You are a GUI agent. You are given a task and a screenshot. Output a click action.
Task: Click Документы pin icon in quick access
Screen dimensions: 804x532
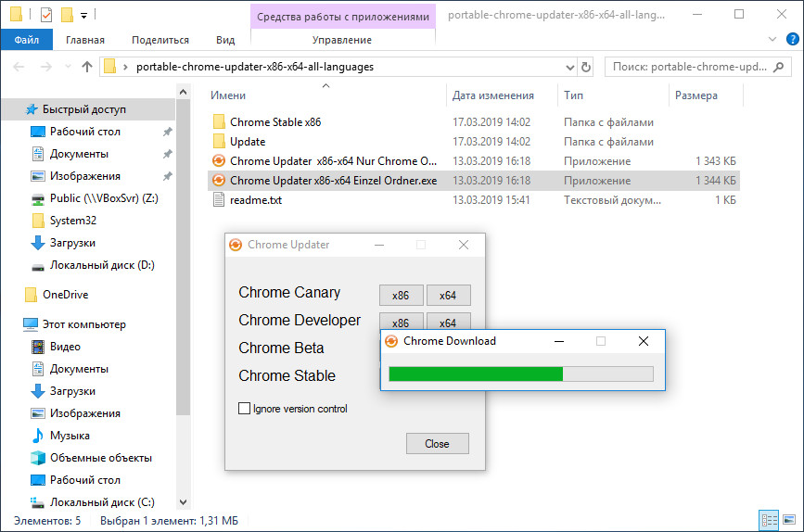click(167, 154)
